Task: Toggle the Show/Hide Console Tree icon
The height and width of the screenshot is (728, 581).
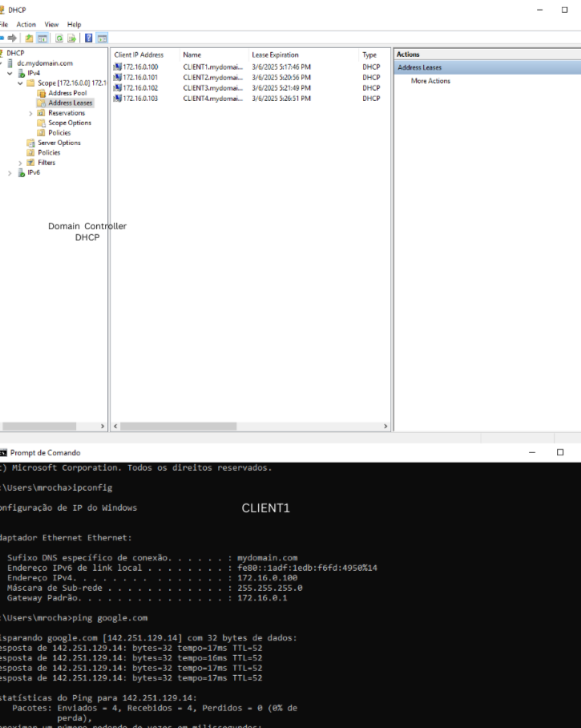Action: (42, 38)
